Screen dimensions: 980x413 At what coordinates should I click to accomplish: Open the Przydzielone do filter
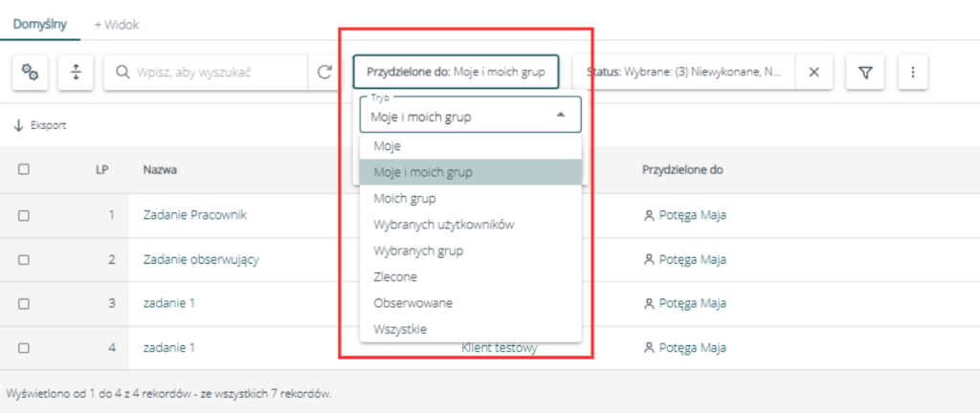click(457, 72)
